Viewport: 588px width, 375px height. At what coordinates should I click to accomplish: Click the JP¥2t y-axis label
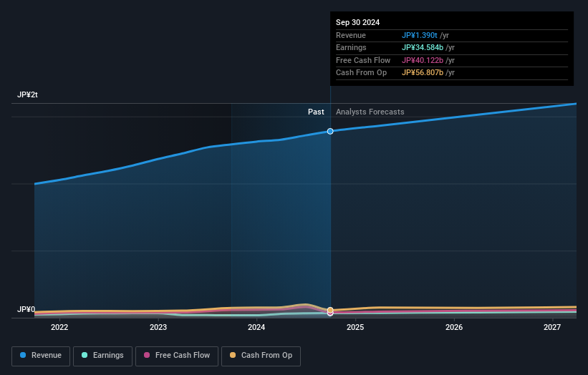pos(27,94)
